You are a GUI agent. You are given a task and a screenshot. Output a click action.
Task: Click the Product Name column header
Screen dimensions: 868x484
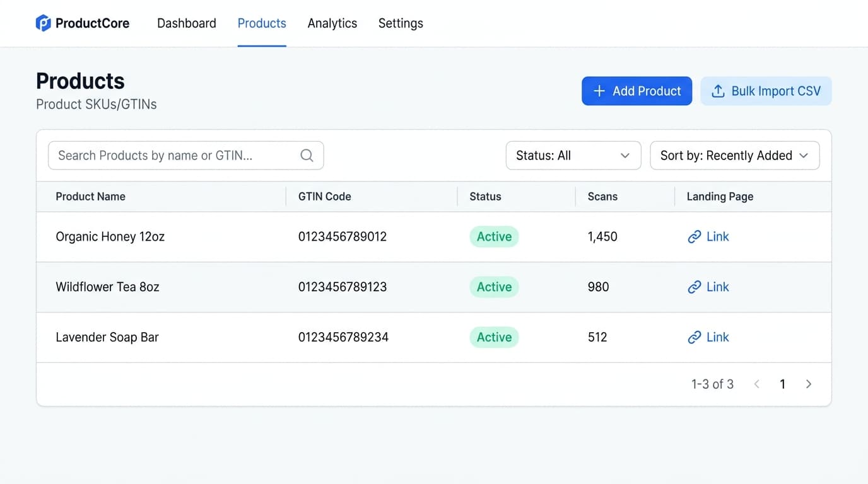(91, 197)
